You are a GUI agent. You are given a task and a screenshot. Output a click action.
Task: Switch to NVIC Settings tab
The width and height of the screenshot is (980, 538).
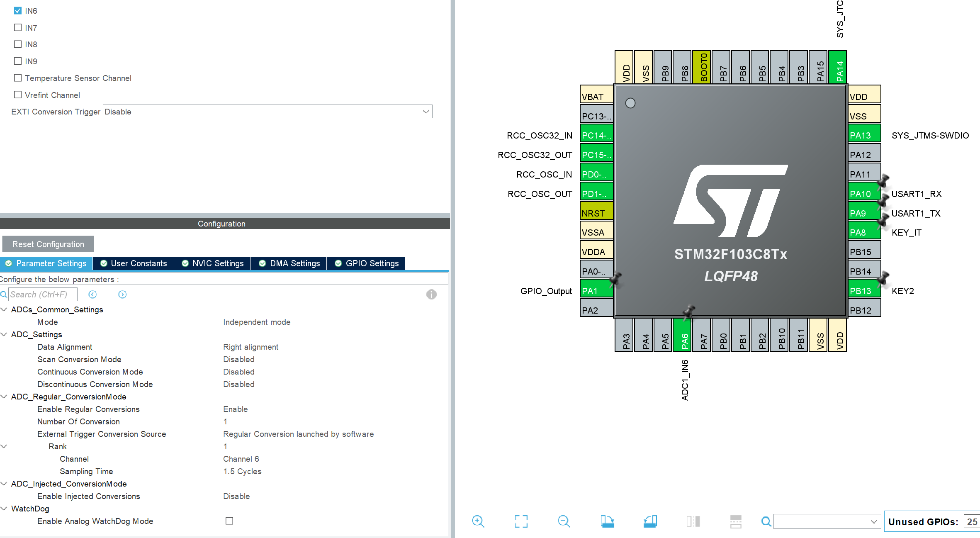pyautogui.click(x=213, y=263)
